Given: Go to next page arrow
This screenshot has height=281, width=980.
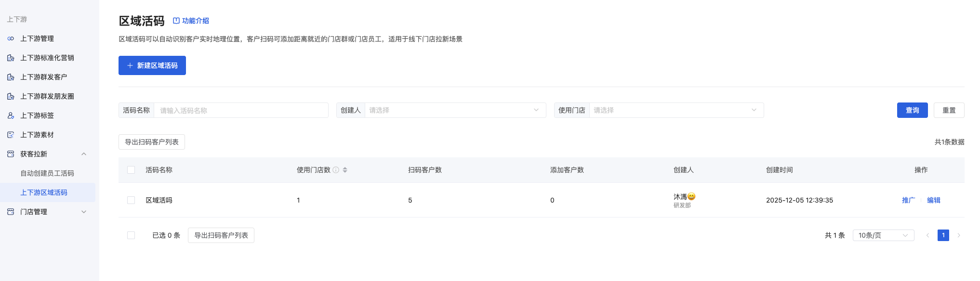Looking at the screenshot, I should (959, 235).
